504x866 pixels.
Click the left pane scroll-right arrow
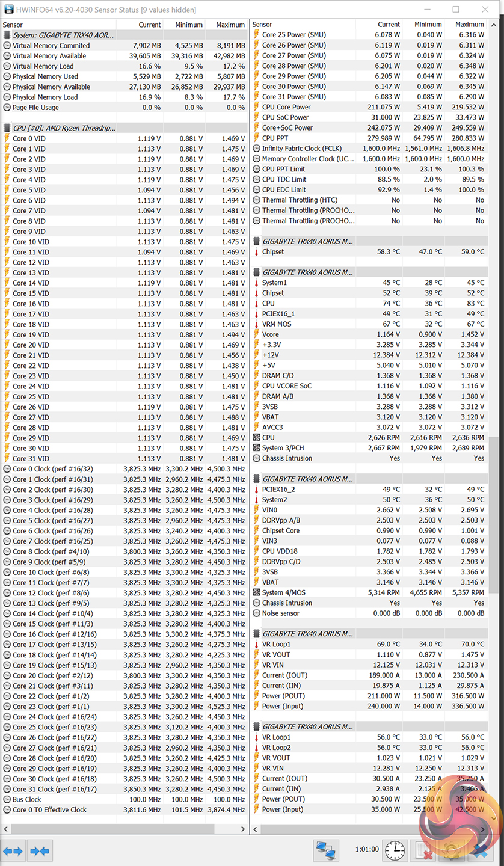(x=243, y=828)
